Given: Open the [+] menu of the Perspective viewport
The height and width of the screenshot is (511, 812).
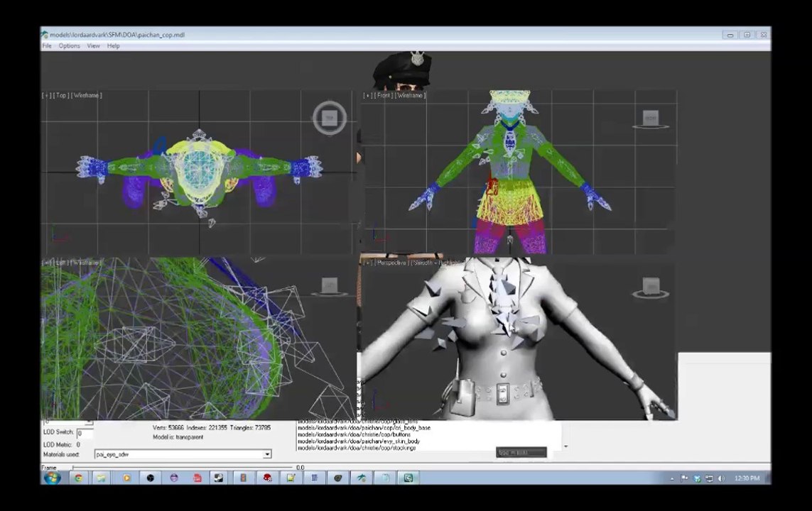Looking at the screenshot, I should coord(368,263).
